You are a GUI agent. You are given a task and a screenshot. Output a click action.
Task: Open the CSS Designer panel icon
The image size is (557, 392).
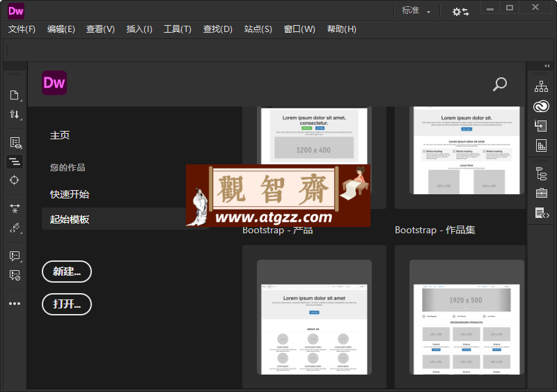(x=541, y=146)
